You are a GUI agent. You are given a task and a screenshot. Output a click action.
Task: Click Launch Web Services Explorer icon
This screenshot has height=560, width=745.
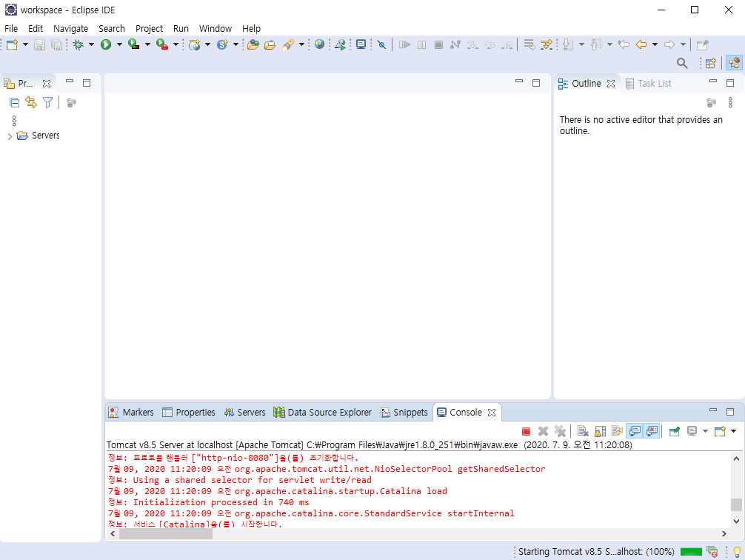pyautogui.click(x=340, y=44)
